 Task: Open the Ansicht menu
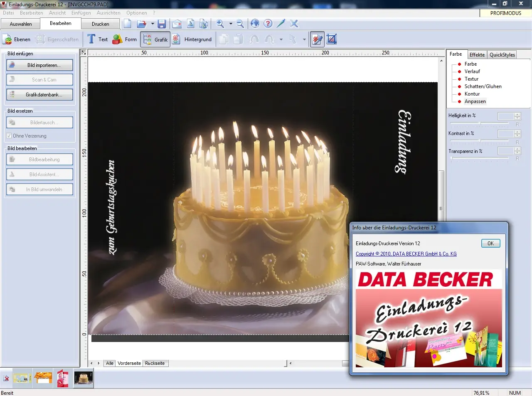point(57,13)
